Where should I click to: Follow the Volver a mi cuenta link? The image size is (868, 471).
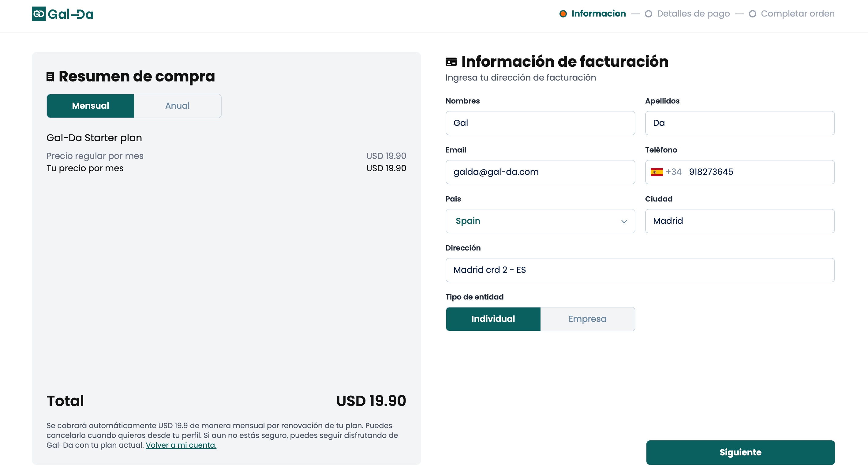point(181,445)
